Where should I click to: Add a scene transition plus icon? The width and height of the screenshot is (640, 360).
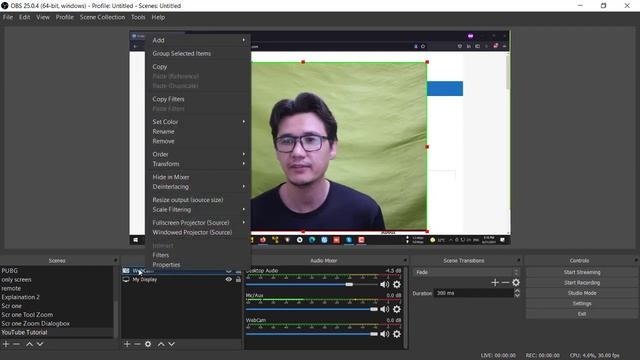point(495,282)
